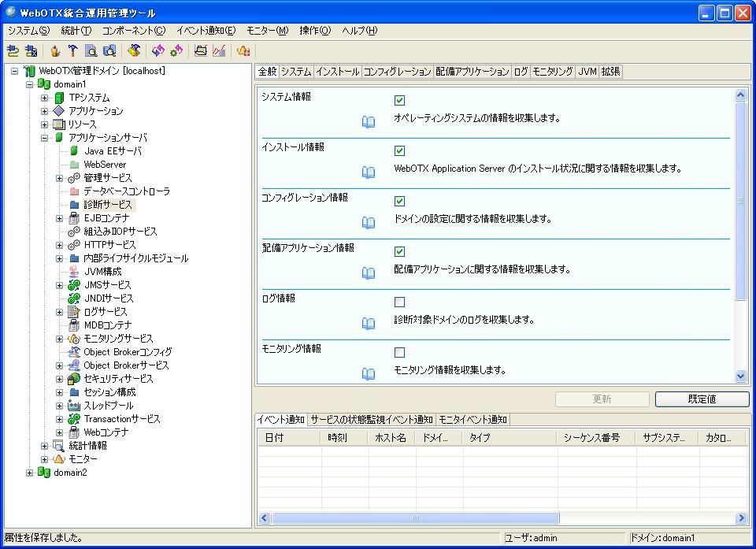This screenshot has height=549, width=756.
Task: Click the purple refresh arrows toolbar icon
Action: [x=158, y=51]
